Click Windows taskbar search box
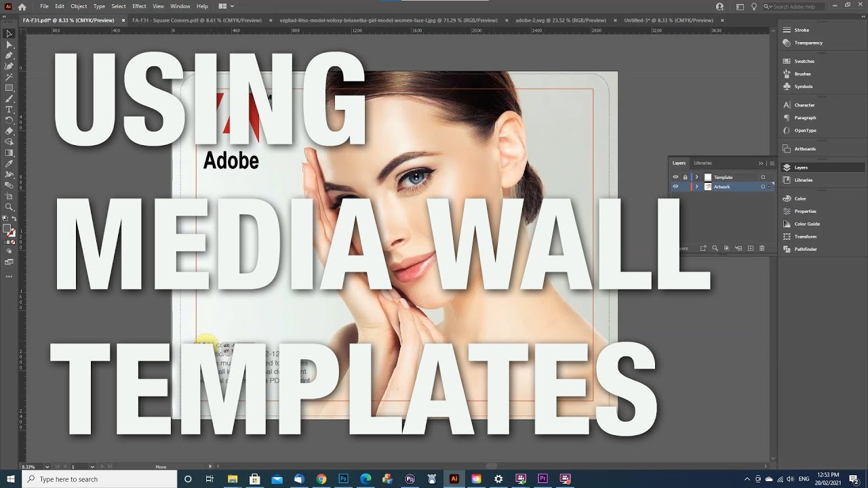Screen dimensions: 868x488 100,479
